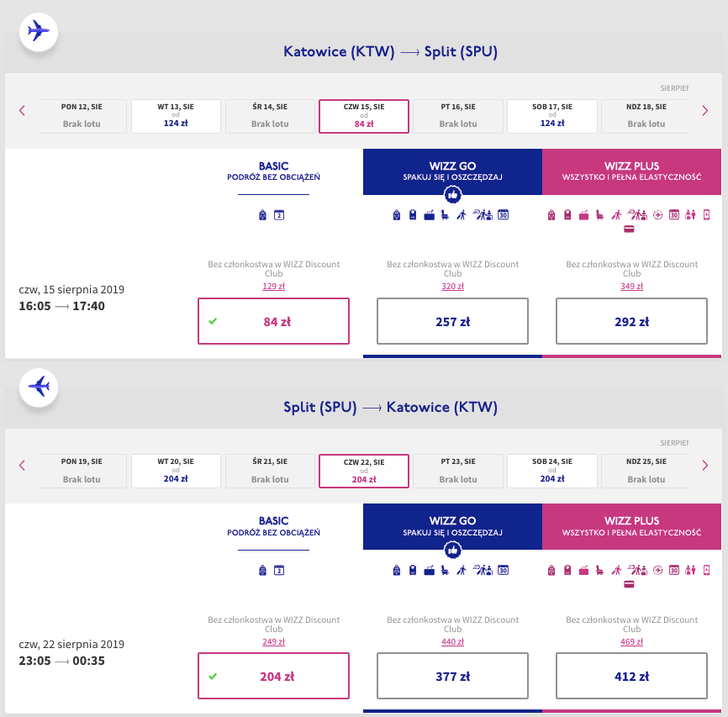Click the payment card icon in outbound WIZZ PLUS
This screenshot has width=728, height=717.
coord(629,229)
